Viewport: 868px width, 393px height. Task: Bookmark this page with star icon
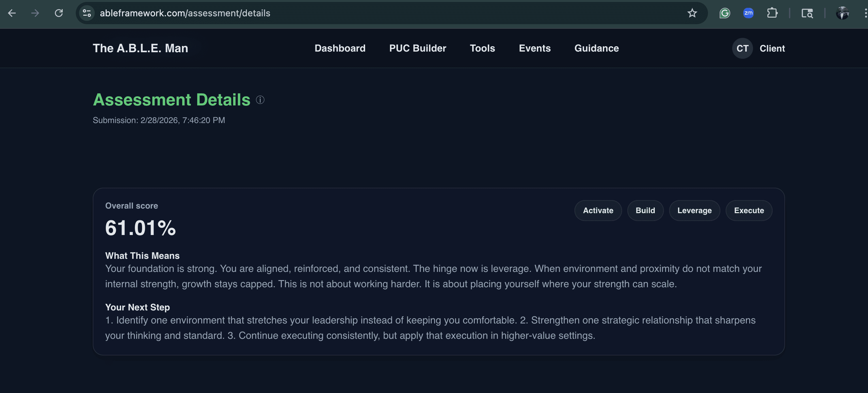(x=692, y=13)
